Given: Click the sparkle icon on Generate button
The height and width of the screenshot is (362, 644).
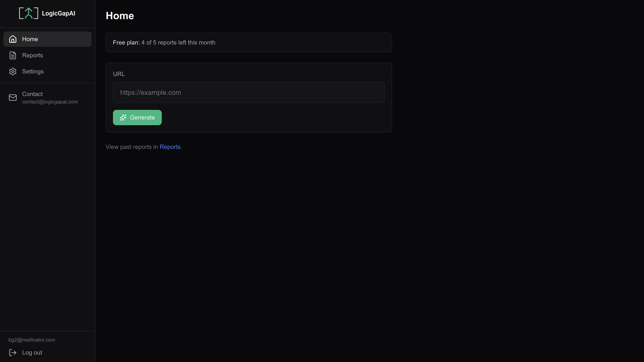Looking at the screenshot, I should point(123,117).
